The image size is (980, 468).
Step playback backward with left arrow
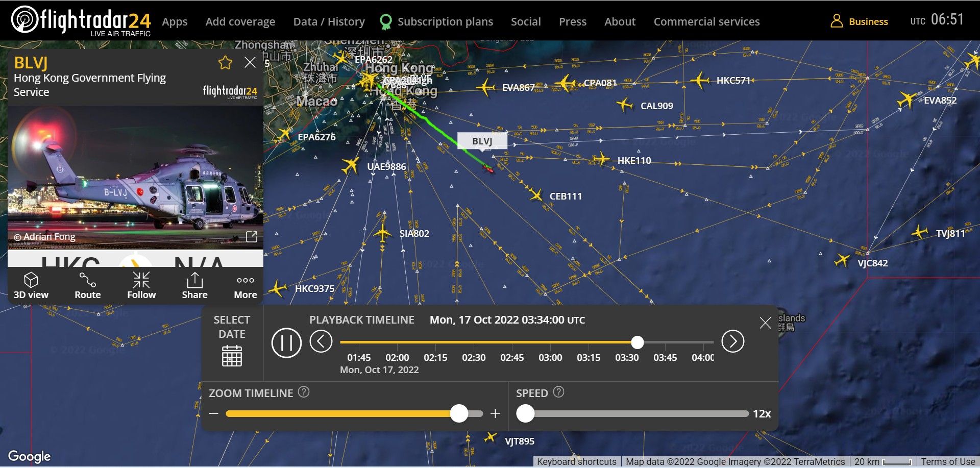click(x=321, y=341)
